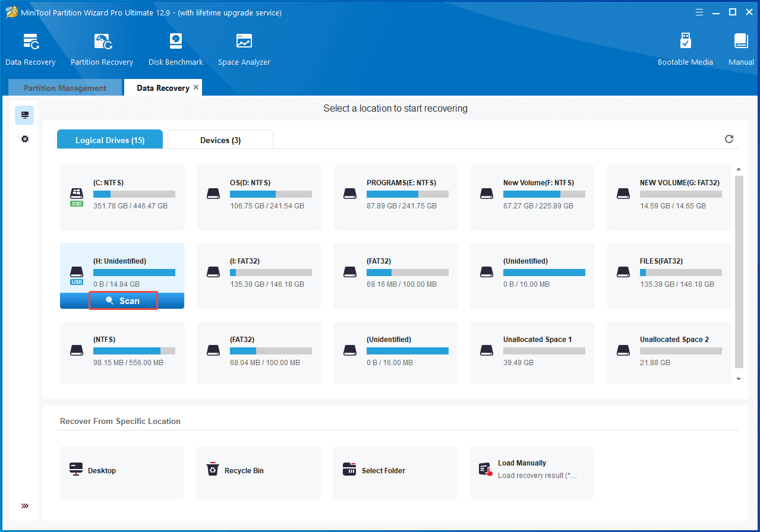The image size is (760, 532).
Task: Click the 21.88 GB size text
Action: 655,363
